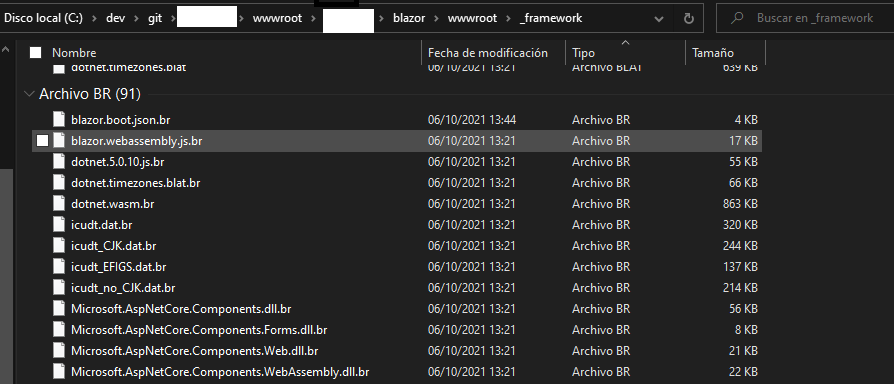894x384 pixels.
Task: Select Microsoft.AspNetCore.Components.WebAssembly.dll.br file name
Action: 220,372
